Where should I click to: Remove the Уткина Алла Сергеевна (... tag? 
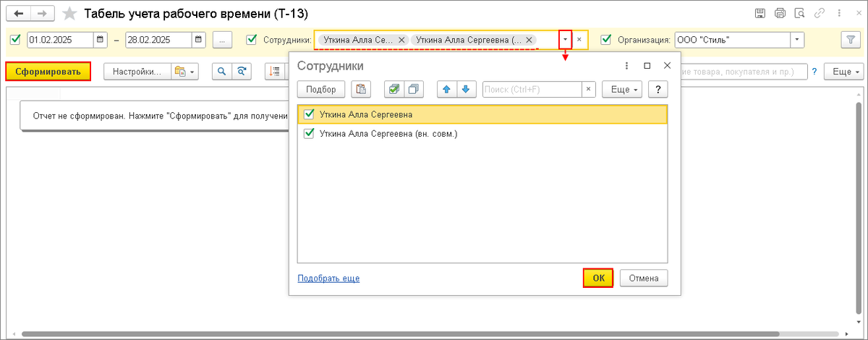pos(529,41)
